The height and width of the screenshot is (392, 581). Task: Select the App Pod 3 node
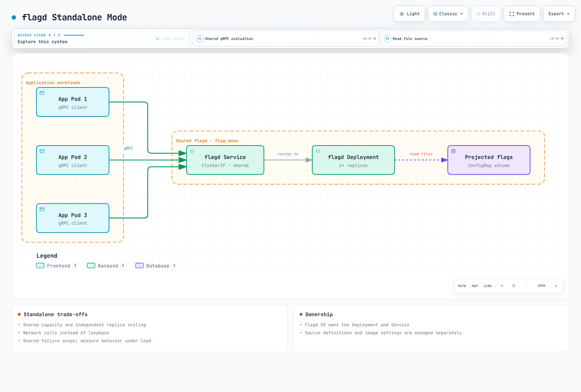[73, 218]
